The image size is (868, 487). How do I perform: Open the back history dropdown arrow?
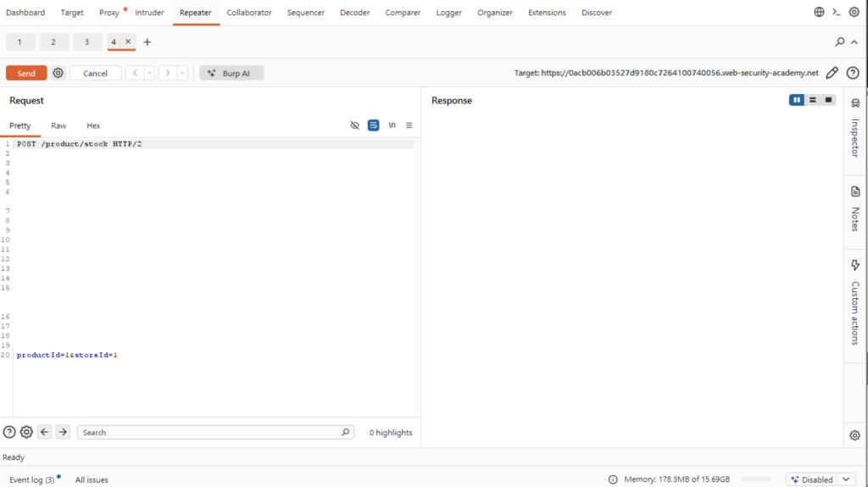(x=149, y=73)
